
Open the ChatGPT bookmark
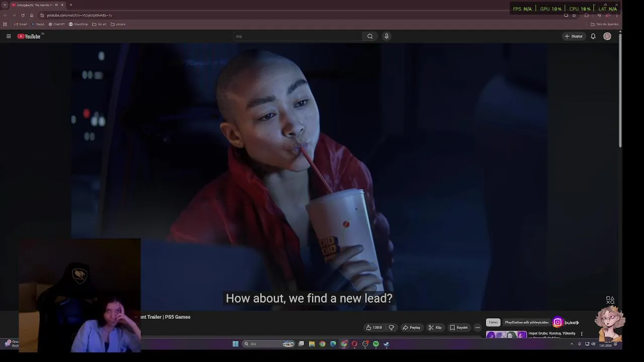[57, 24]
